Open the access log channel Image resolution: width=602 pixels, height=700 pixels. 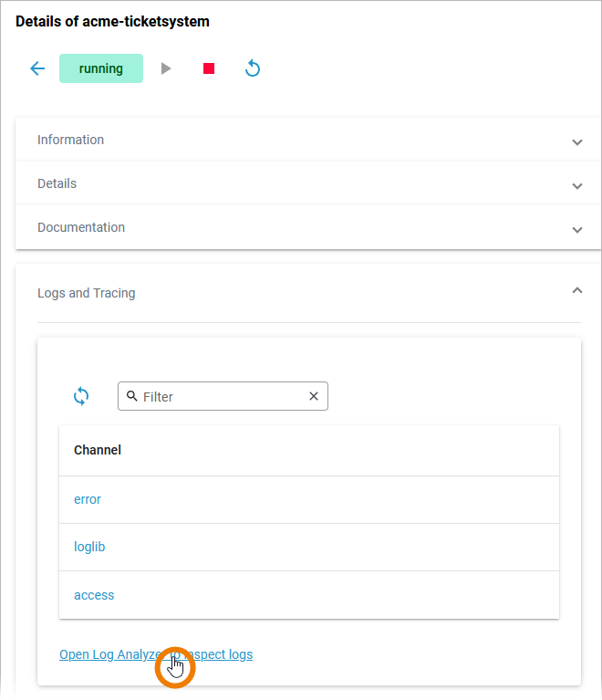click(x=94, y=595)
